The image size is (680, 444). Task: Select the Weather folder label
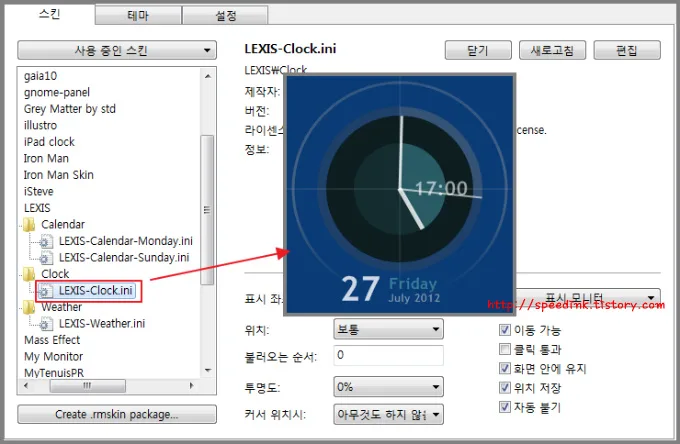coord(61,307)
